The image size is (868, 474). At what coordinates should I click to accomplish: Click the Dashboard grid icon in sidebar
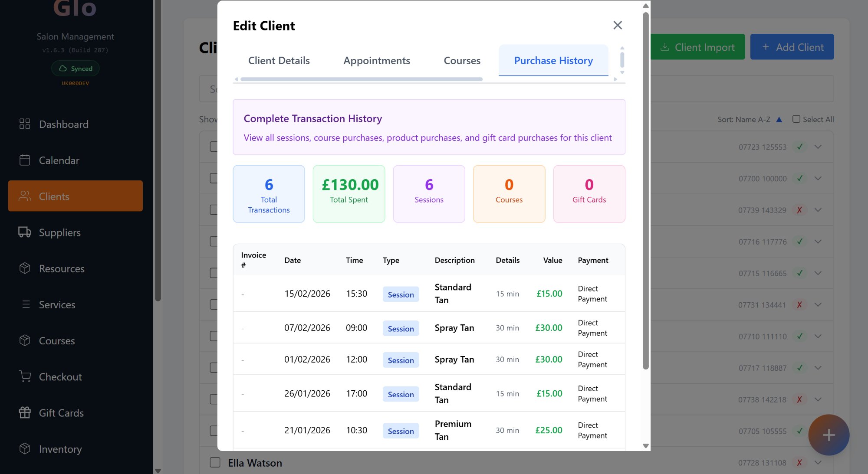click(25, 124)
